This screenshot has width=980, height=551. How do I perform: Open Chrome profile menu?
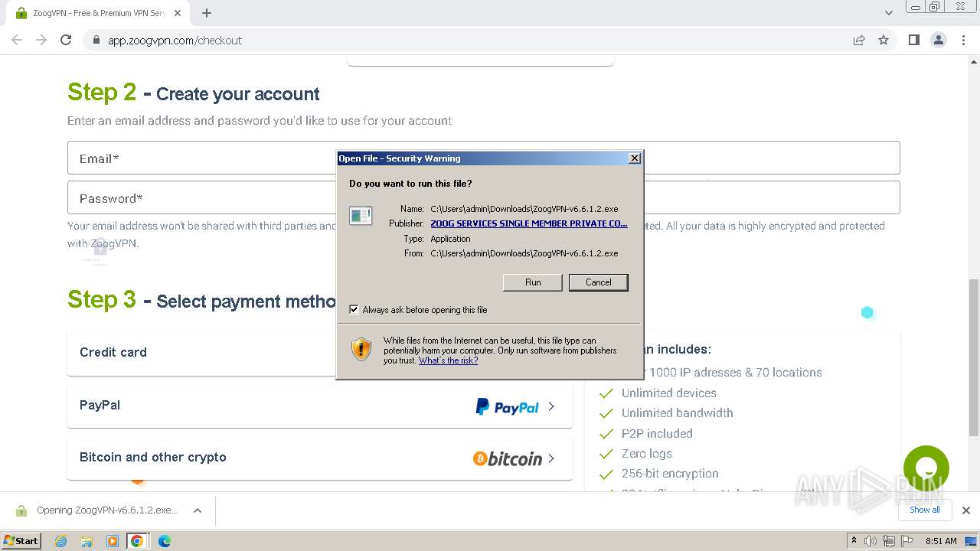tap(939, 40)
